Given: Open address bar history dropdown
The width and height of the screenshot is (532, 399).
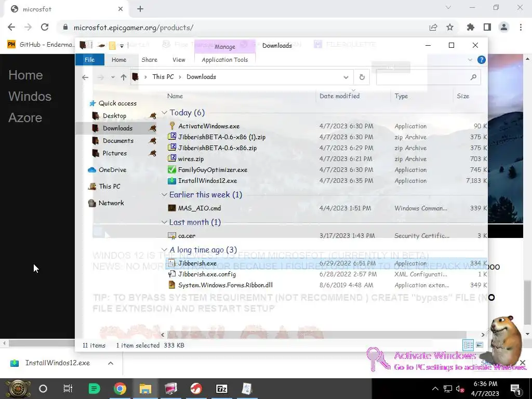Looking at the screenshot, I should pyautogui.click(x=345, y=77).
